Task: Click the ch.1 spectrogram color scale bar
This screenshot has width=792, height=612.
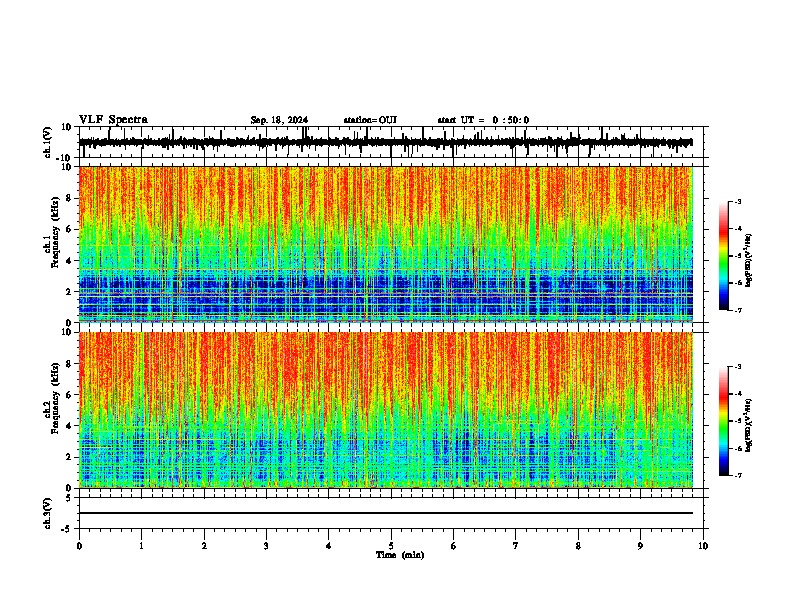Action: pyautogui.click(x=723, y=256)
